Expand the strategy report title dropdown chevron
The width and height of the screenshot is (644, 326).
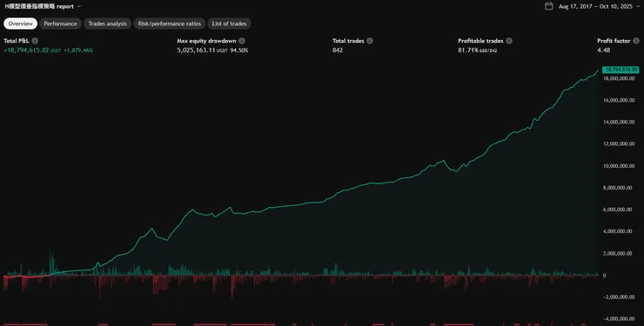tap(79, 7)
